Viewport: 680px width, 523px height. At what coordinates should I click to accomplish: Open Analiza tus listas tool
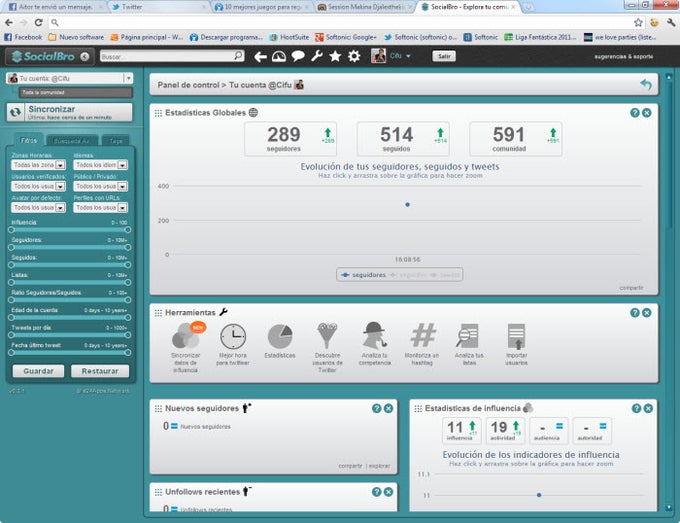click(469, 344)
